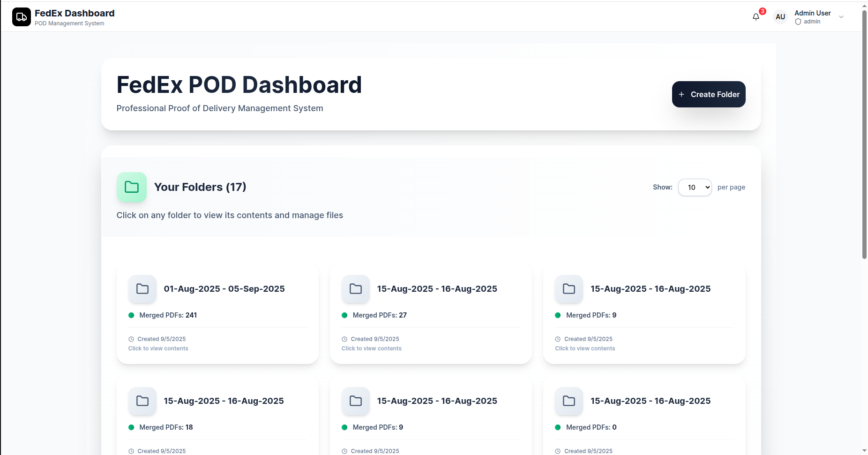Screen dimensions: 868x455
Task: Expand the Admin User menu chevron
Action: tap(841, 17)
